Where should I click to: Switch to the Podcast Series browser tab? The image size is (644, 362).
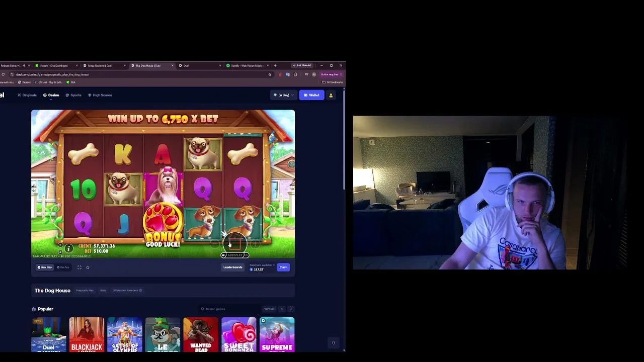tap(14, 65)
